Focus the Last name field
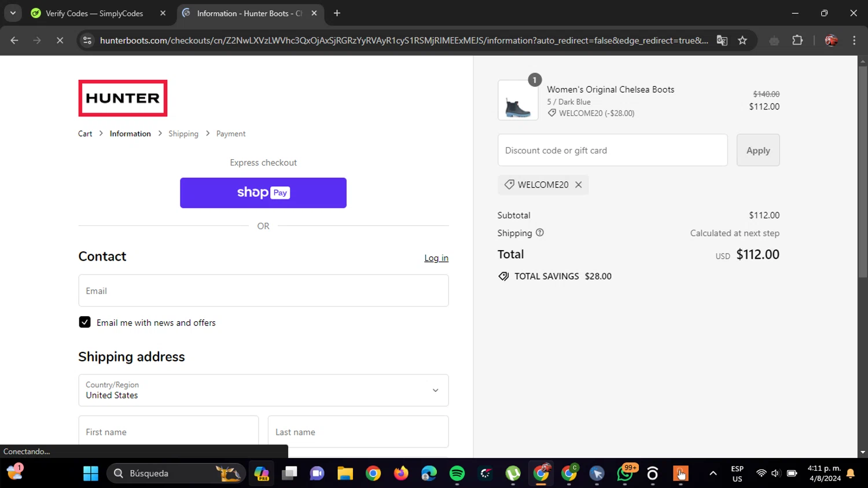Viewport: 868px width, 488px height. [x=358, y=432]
